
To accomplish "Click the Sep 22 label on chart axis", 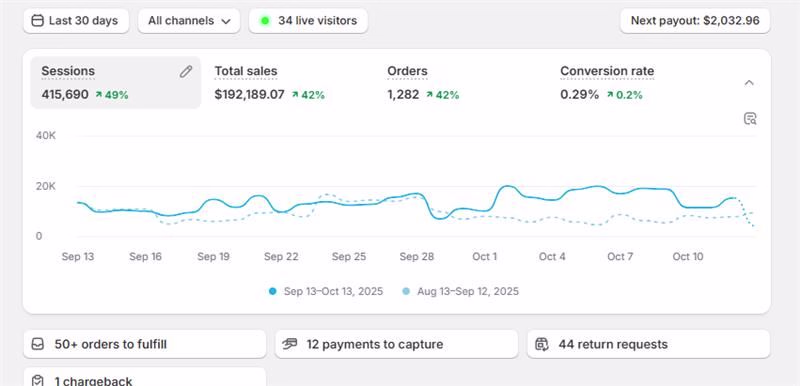I will pos(281,256).
